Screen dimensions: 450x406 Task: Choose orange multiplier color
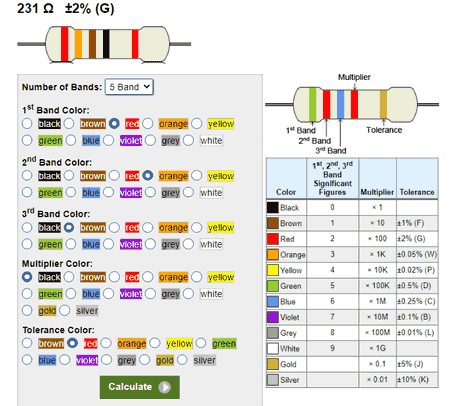(x=148, y=277)
